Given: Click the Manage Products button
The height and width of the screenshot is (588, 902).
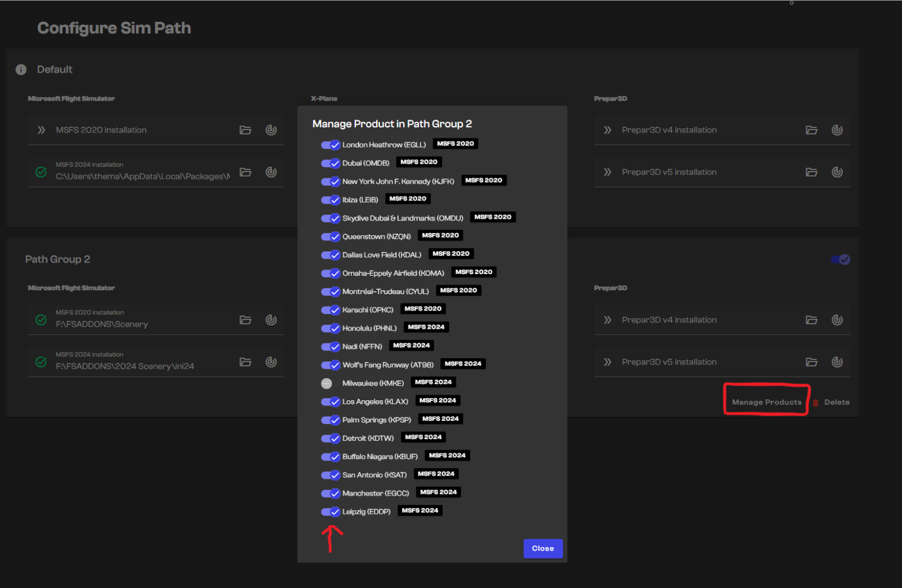Looking at the screenshot, I should click(766, 403).
